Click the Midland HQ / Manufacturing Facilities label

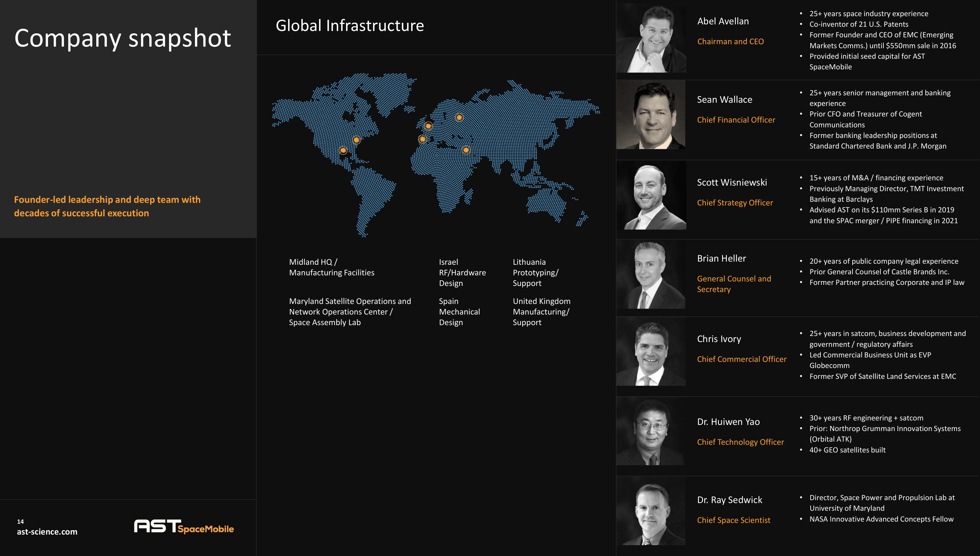332,267
